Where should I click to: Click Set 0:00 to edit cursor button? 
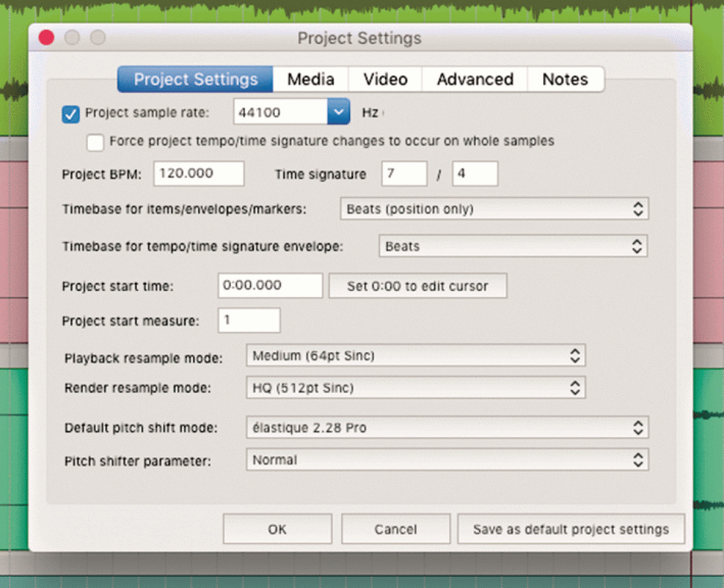click(x=418, y=286)
